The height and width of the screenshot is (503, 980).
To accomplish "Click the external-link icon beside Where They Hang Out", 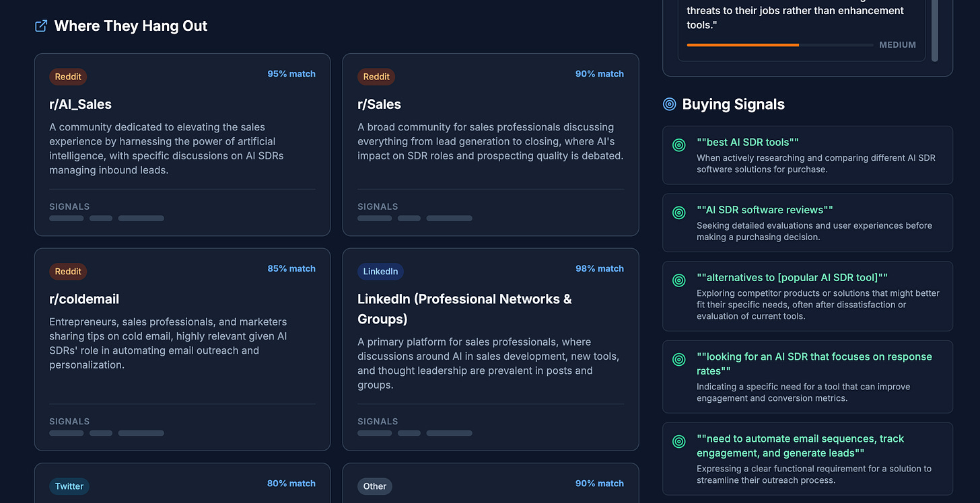I will (41, 26).
